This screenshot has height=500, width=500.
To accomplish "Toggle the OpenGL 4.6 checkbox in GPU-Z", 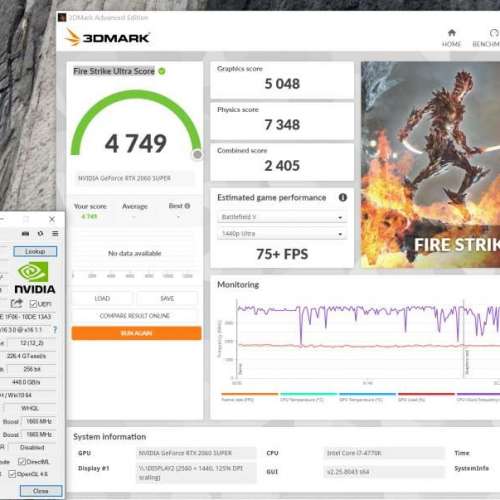I will (12, 474).
